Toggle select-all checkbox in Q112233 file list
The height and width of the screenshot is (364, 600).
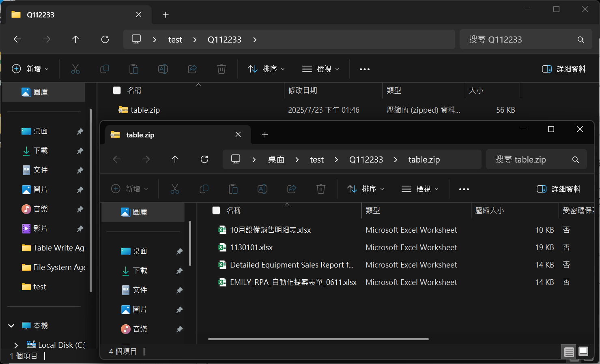[117, 90]
